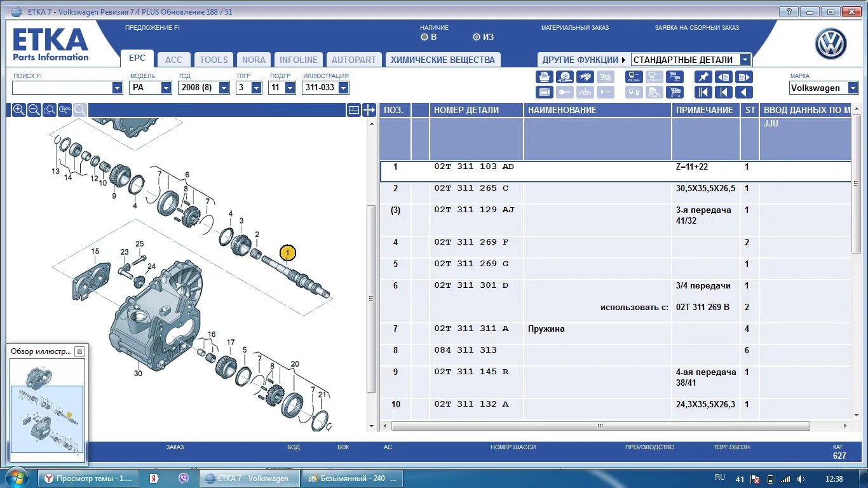
Task: Open the wheel and tire catalog icon
Action: tap(565, 77)
